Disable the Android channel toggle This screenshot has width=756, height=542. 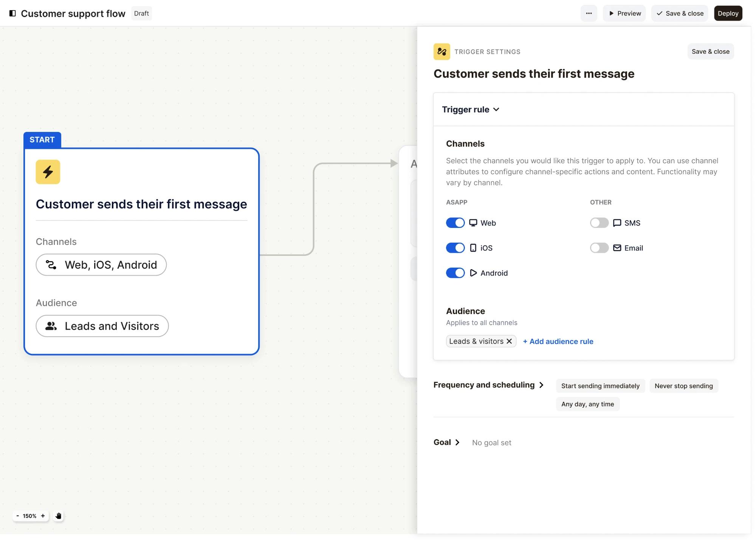pos(455,273)
